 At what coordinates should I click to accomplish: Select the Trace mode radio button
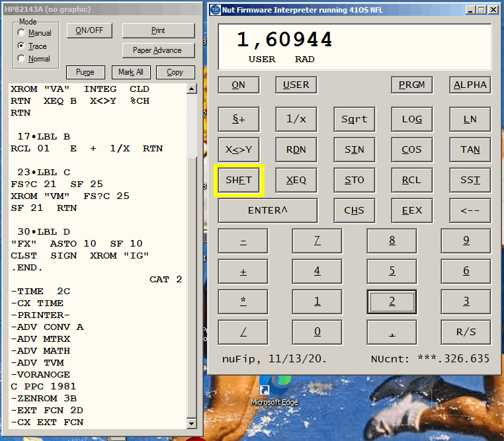(x=21, y=46)
